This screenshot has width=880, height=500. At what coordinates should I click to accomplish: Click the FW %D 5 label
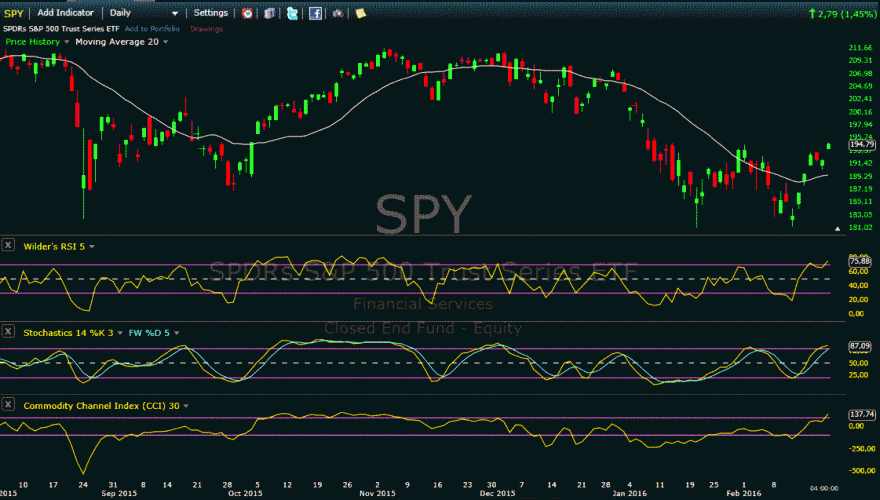(149, 333)
